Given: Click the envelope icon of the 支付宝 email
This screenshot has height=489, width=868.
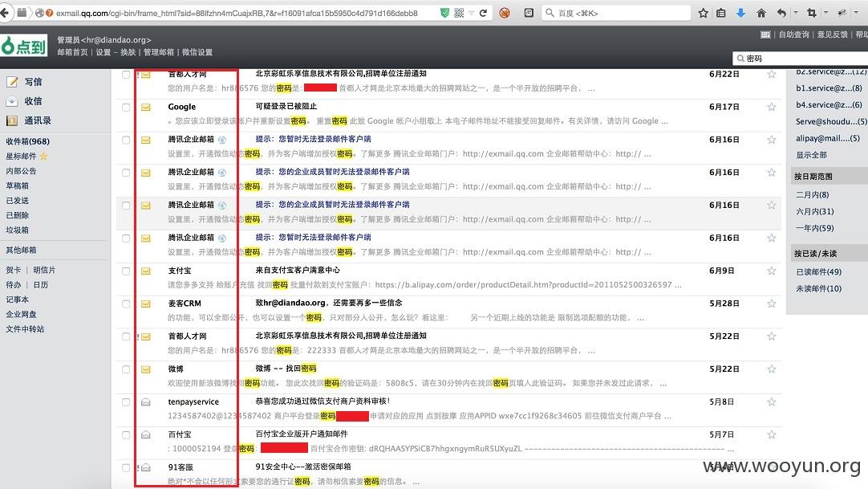Looking at the screenshot, I should (145, 271).
